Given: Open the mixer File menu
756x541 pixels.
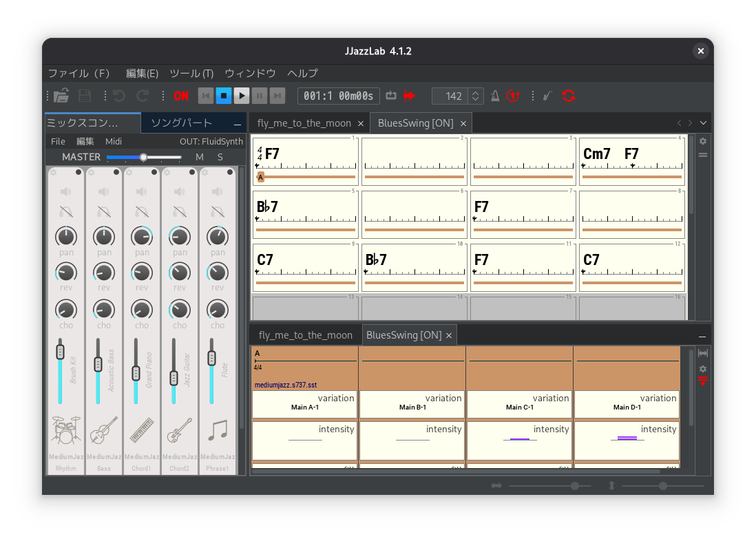Looking at the screenshot, I should pyautogui.click(x=58, y=141).
